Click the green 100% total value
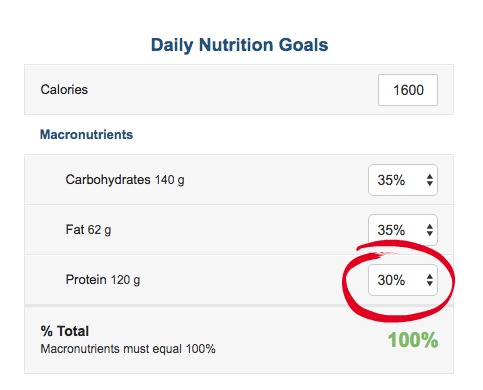 (413, 340)
